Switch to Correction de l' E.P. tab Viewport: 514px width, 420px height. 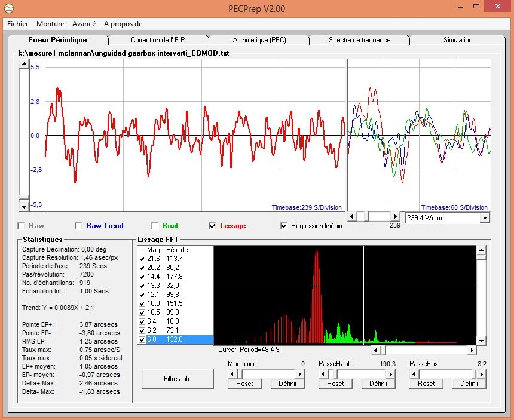(x=158, y=40)
